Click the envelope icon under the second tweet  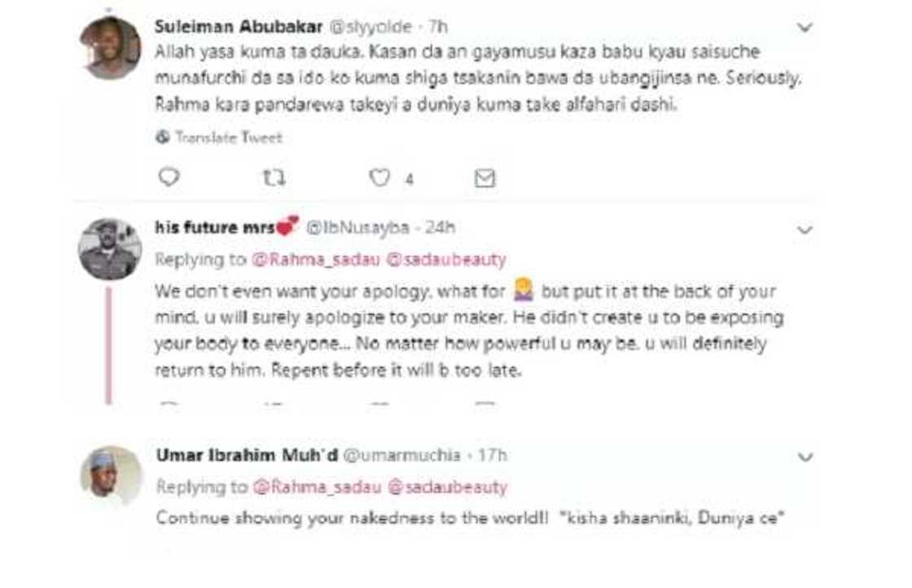coord(484,402)
